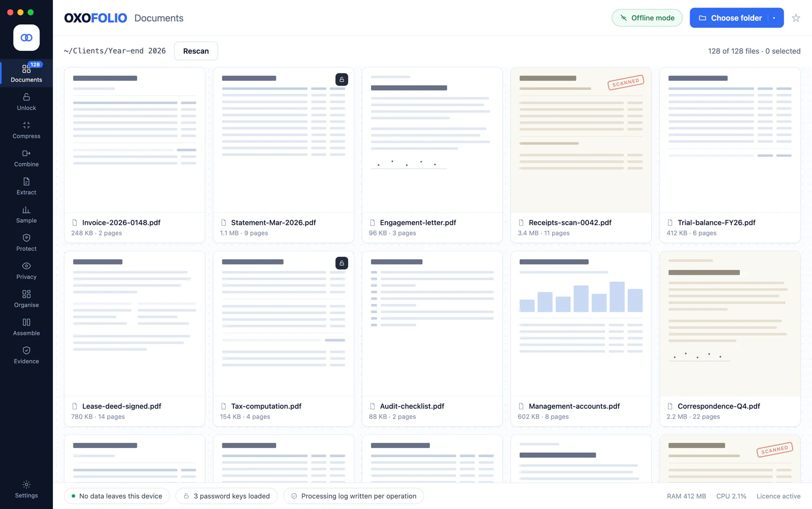Click the Receipts-scan-0042.pdf file name
812x509 pixels.
[570, 222]
